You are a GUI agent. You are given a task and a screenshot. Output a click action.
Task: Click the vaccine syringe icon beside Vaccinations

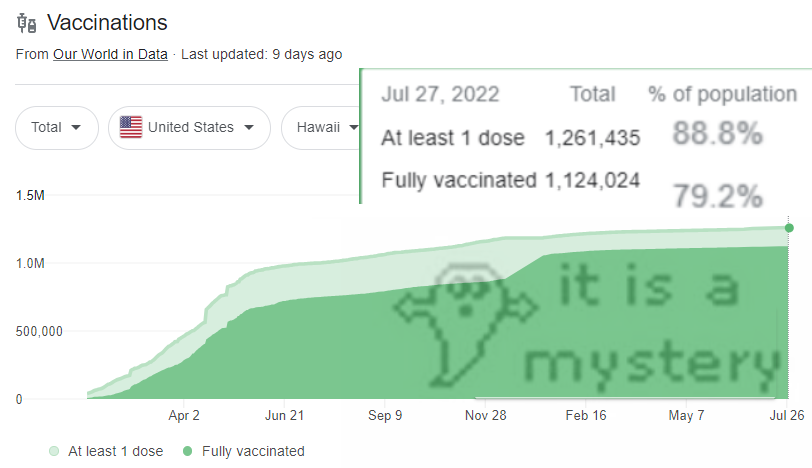coord(26,23)
